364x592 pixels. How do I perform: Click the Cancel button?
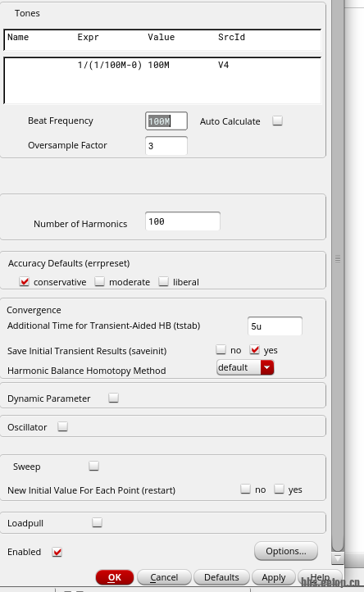pyautogui.click(x=164, y=577)
